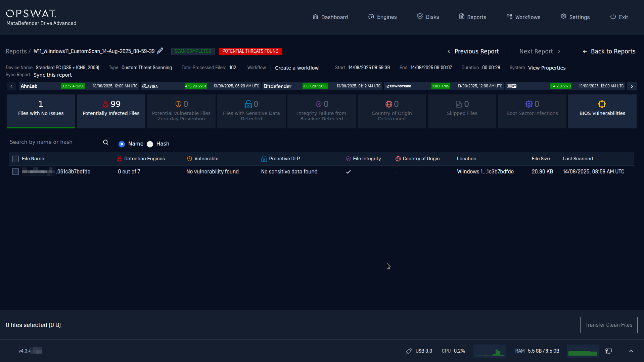
Task: Click the ESET engine logo
Action: [x=512, y=86]
